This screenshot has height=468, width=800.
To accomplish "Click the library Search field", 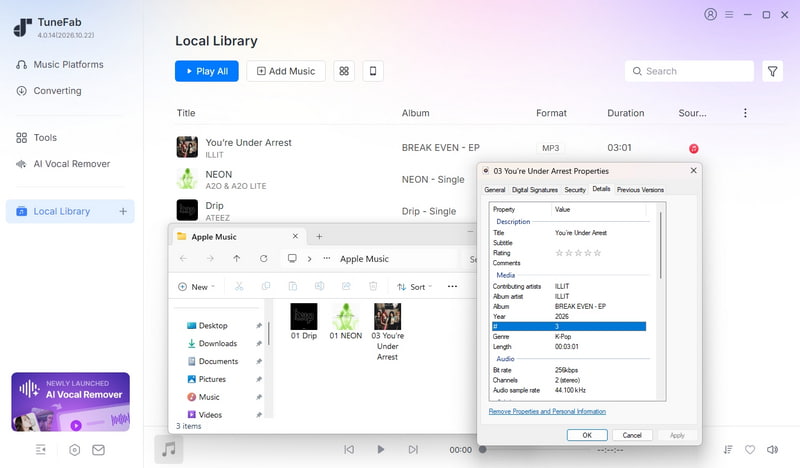I will pyautogui.click(x=689, y=71).
